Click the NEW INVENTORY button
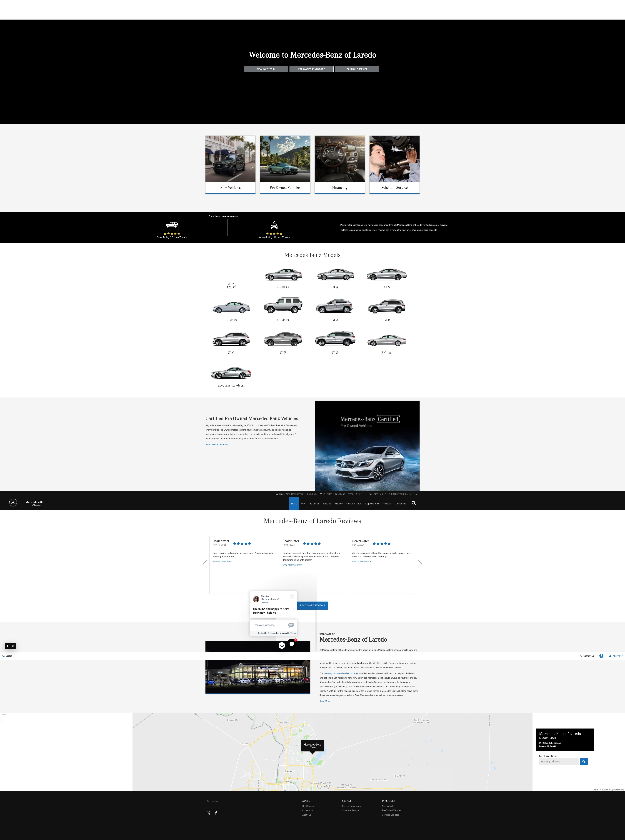The image size is (625, 840). [266, 69]
